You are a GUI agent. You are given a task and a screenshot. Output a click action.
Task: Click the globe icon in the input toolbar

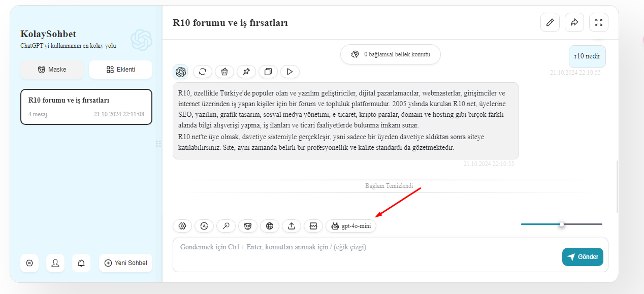270,226
